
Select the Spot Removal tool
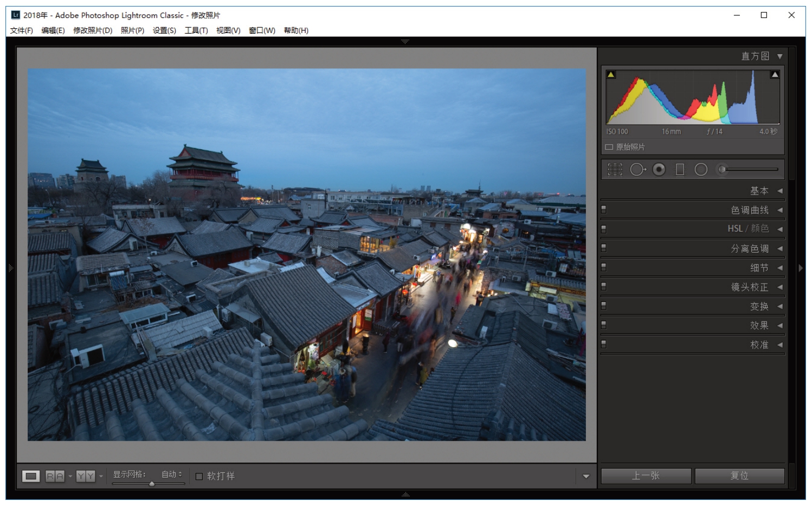[637, 170]
